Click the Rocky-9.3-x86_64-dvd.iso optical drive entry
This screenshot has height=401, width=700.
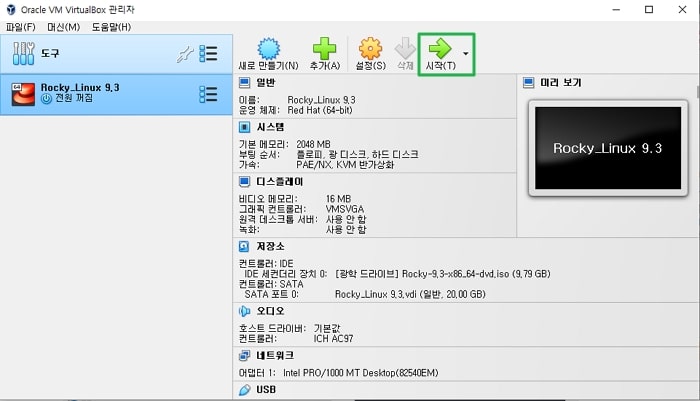pos(442,274)
